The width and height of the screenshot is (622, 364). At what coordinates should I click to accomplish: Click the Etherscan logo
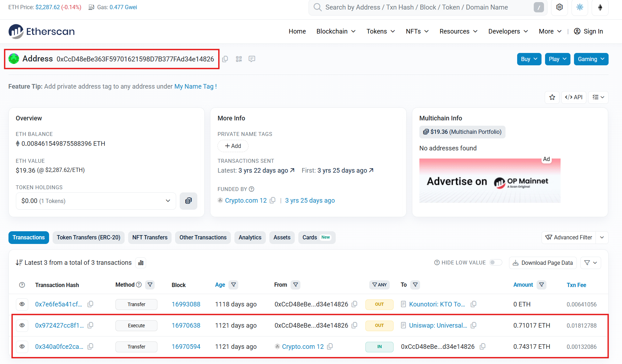[42, 31]
